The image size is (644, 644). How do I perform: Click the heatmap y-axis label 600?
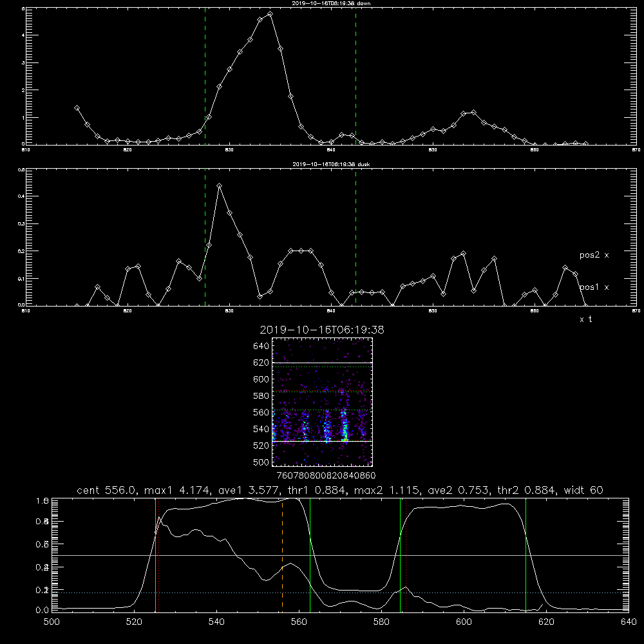(261, 379)
